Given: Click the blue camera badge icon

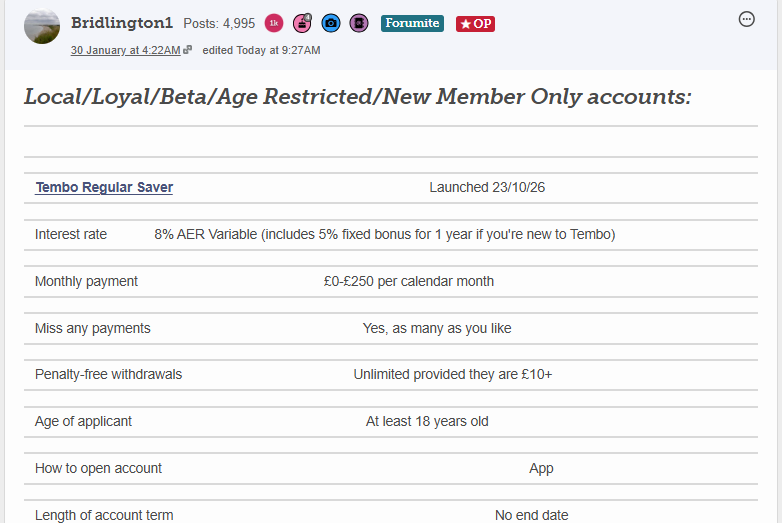Looking at the screenshot, I should 331,23.
